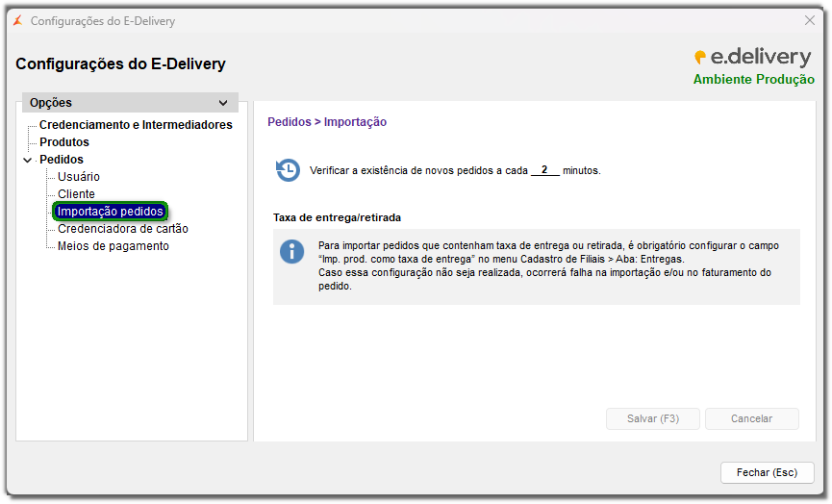Select Credenciamento e Intermediadores option

(136, 125)
